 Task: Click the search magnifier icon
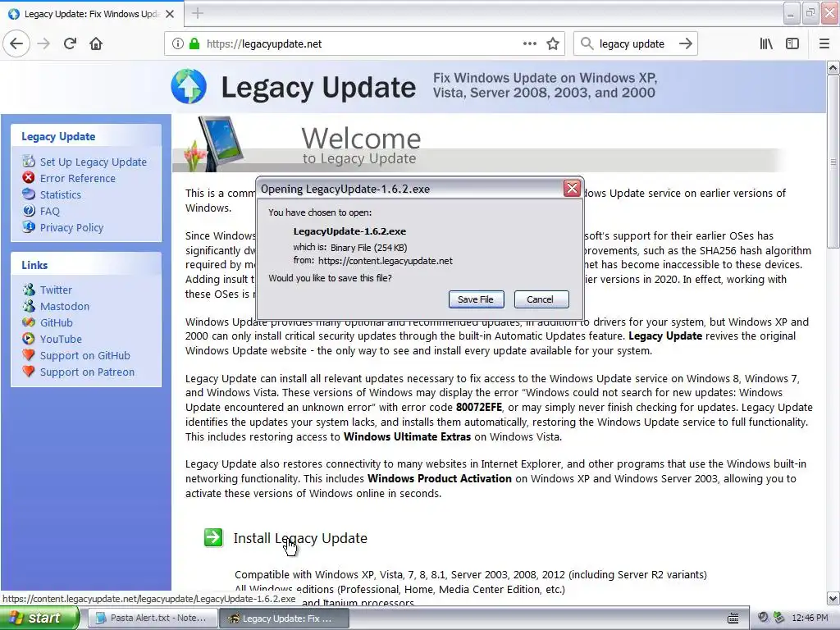(587, 44)
